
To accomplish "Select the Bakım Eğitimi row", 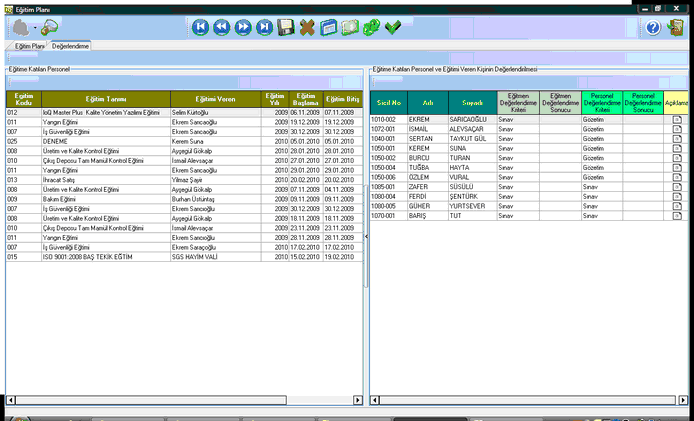I will tap(184, 199).
